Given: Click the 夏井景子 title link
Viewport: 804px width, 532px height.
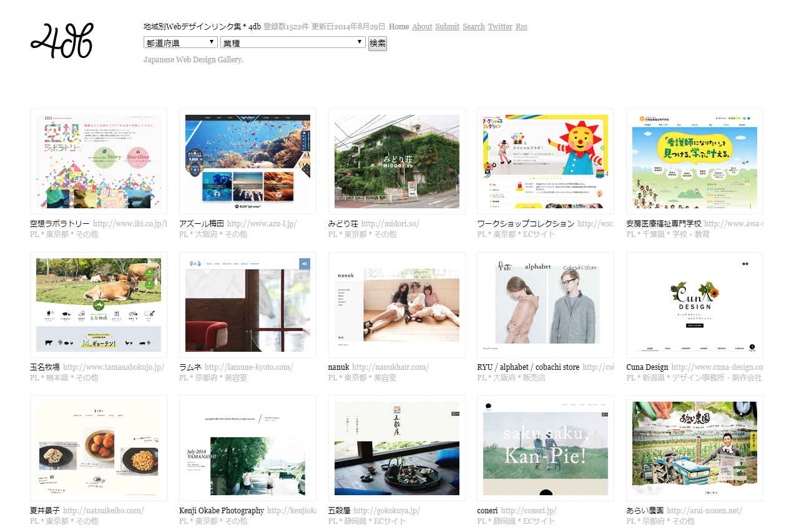Looking at the screenshot, I should 45,511.
